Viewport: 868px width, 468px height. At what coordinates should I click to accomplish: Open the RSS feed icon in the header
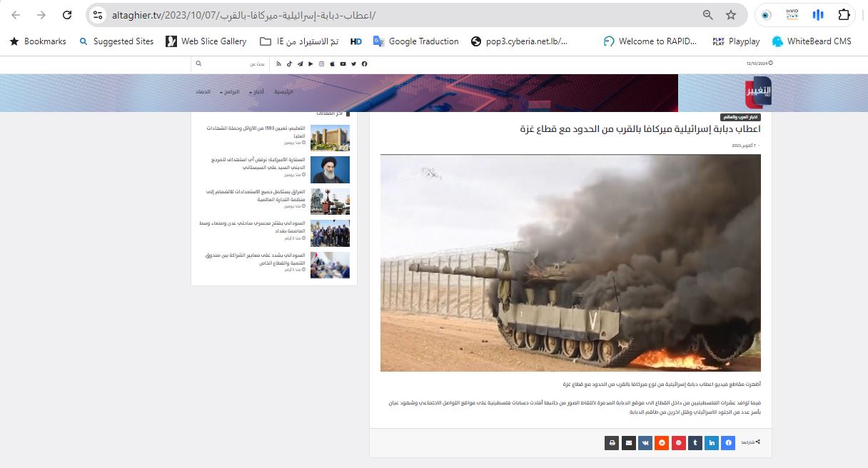point(279,64)
